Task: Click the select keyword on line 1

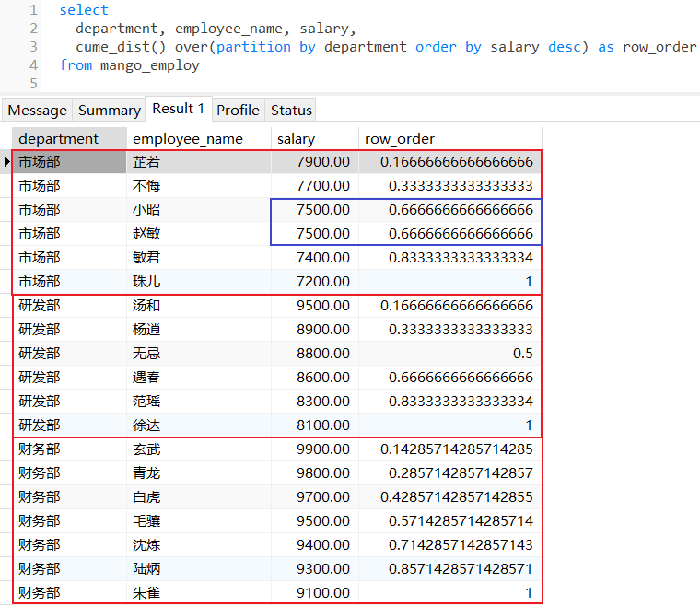Action: pos(84,10)
